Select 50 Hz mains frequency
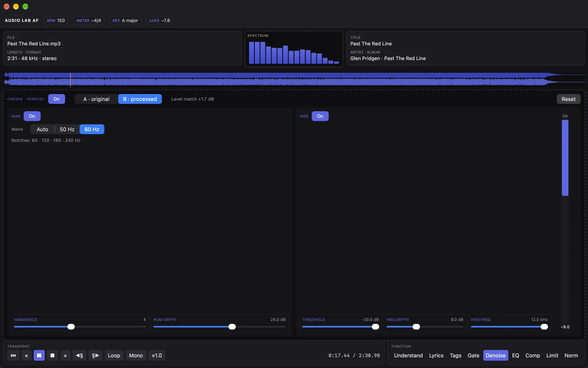This screenshot has width=588, height=368. click(x=67, y=129)
